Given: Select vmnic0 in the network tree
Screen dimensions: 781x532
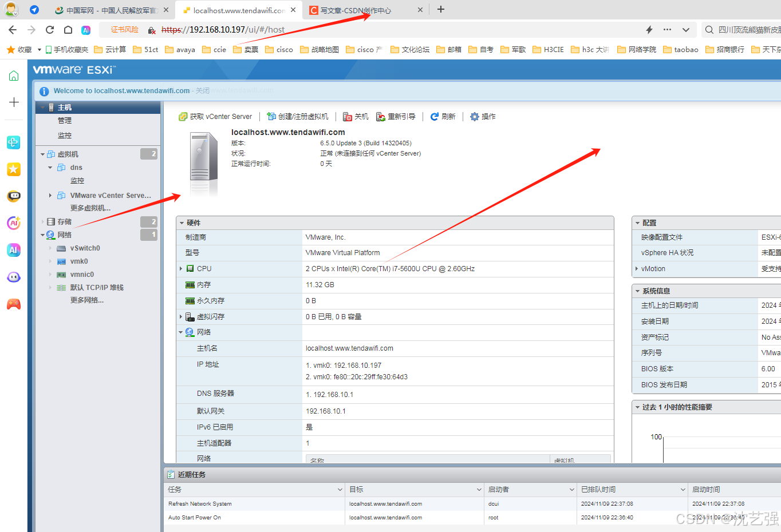Looking at the screenshot, I should pyautogui.click(x=82, y=275).
